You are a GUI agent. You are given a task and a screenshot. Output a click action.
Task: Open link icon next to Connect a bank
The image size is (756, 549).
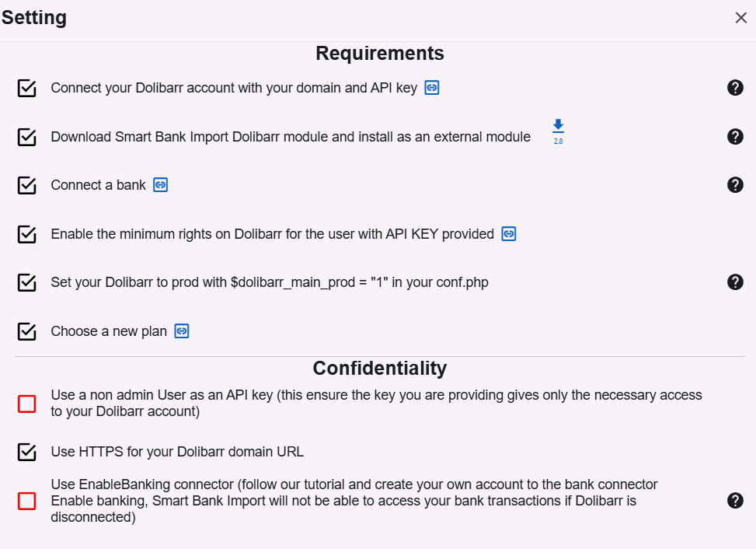coord(160,185)
